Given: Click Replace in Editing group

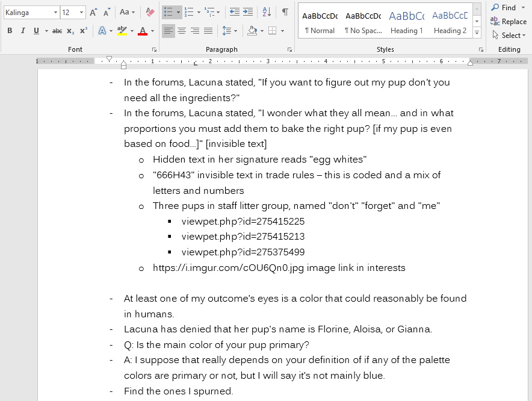Looking at the screenshot, I should pos(509,22).
